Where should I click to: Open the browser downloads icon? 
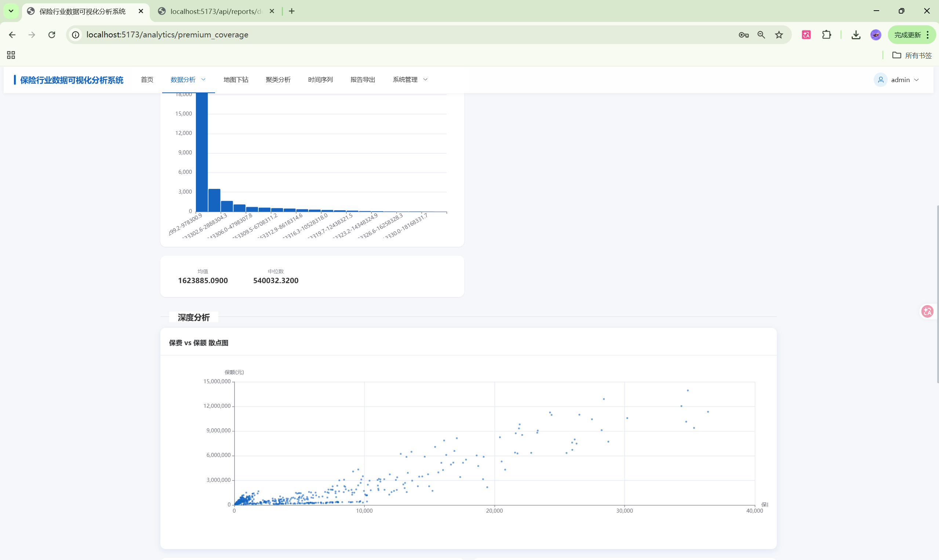(x=856, y=35)
